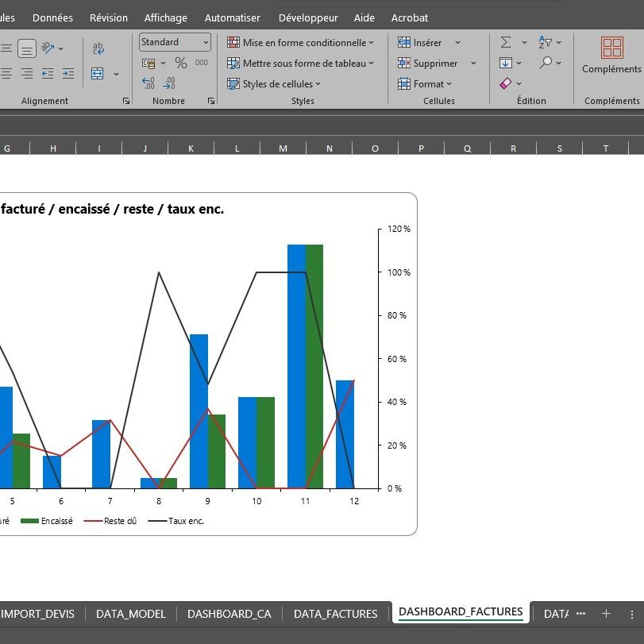Switch to the DASHBOARD_CA sheet tab
Viewport: 644px width, 644px height.
coord(229,613)
